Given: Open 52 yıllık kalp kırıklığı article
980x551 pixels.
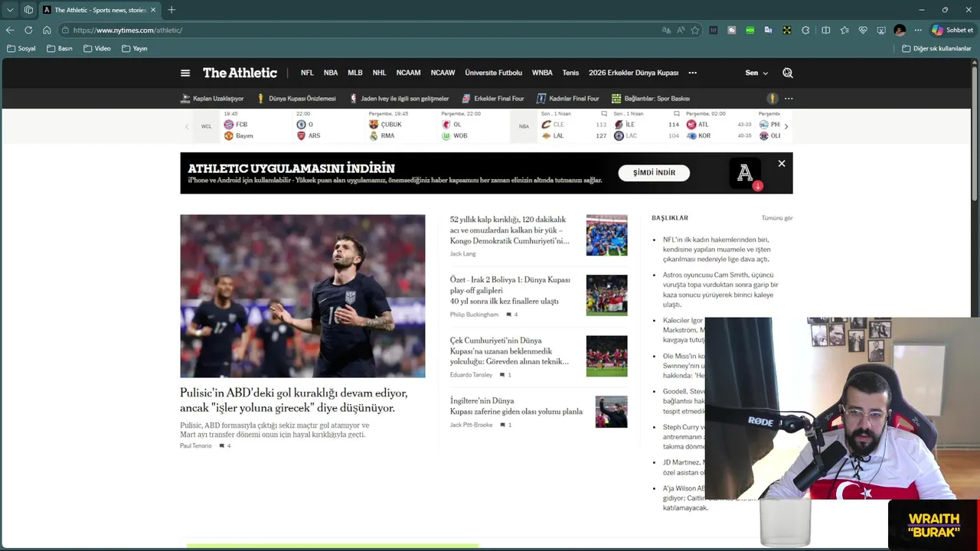Looking at the screenshot, I should (510, 230).
